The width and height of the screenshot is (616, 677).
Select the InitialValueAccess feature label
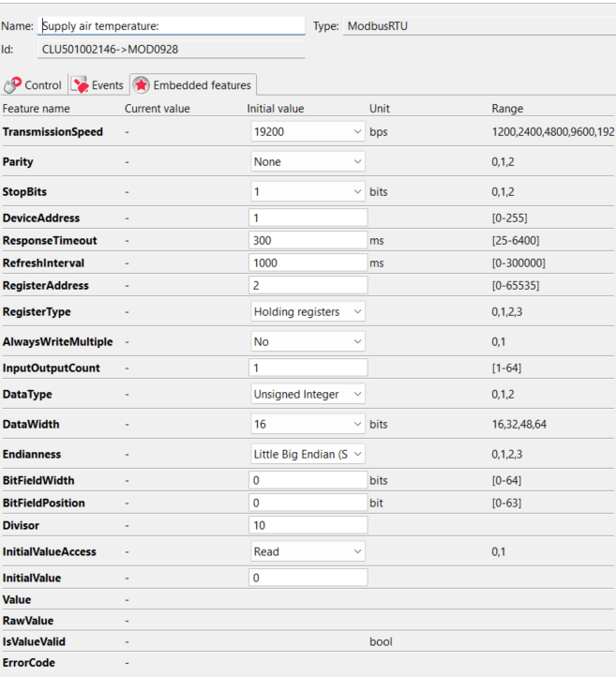point(49,551)
